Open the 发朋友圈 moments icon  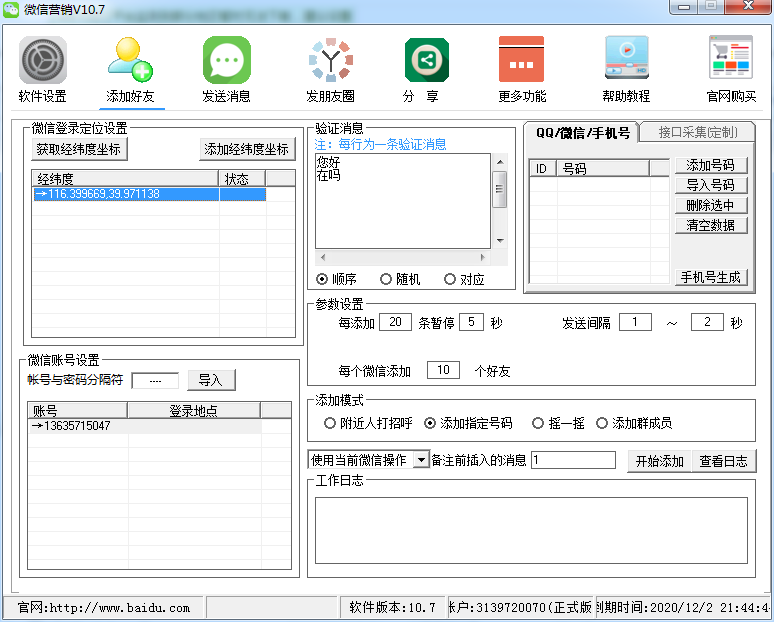(330, 60)
